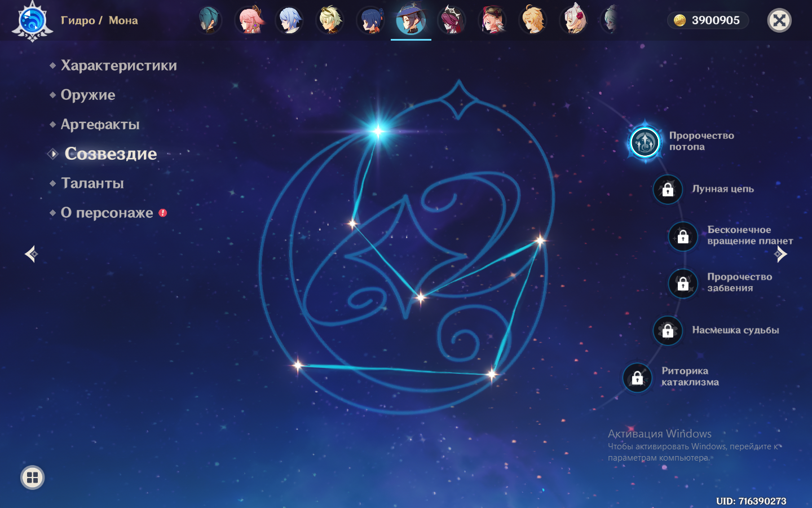Choose the light-blue-haired character portrait
This screenshot has height=508, width=812.
(x=290, y=20)
